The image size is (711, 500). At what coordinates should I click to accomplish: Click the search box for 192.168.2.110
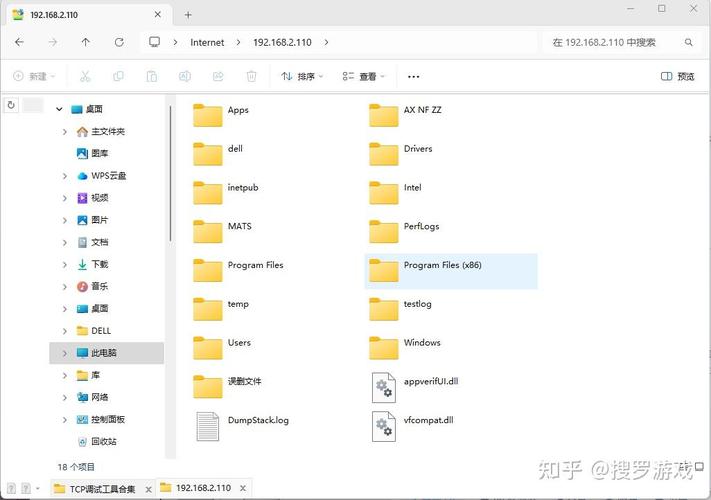(x=623, y=42)
